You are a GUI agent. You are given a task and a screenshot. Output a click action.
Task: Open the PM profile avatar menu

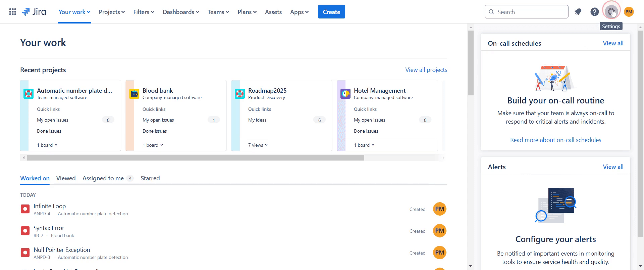coord(629,12)
